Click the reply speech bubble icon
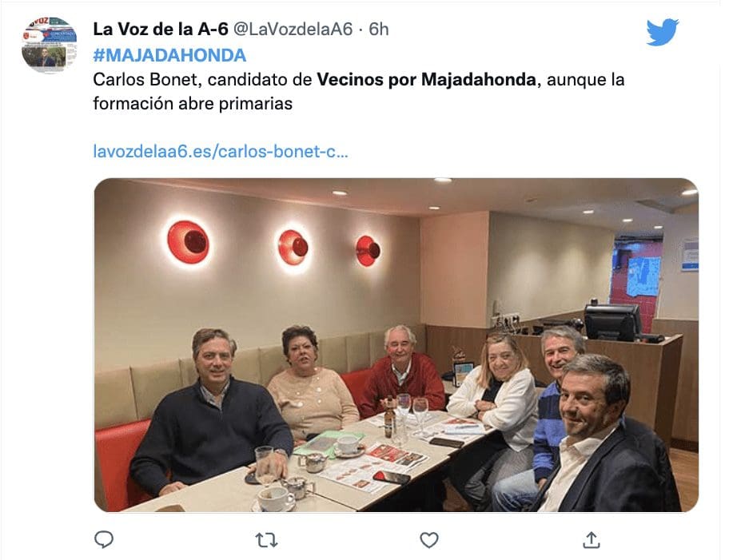Screen dimensions: 729x560 (x=104, y=539)
